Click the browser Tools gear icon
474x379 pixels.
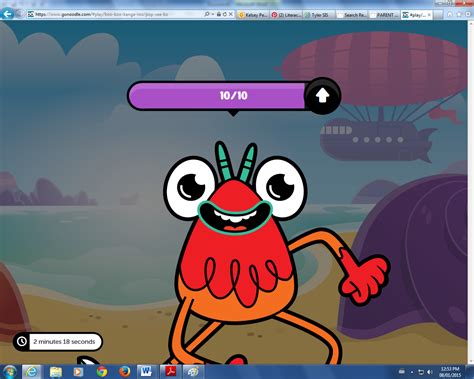(467, 14)
